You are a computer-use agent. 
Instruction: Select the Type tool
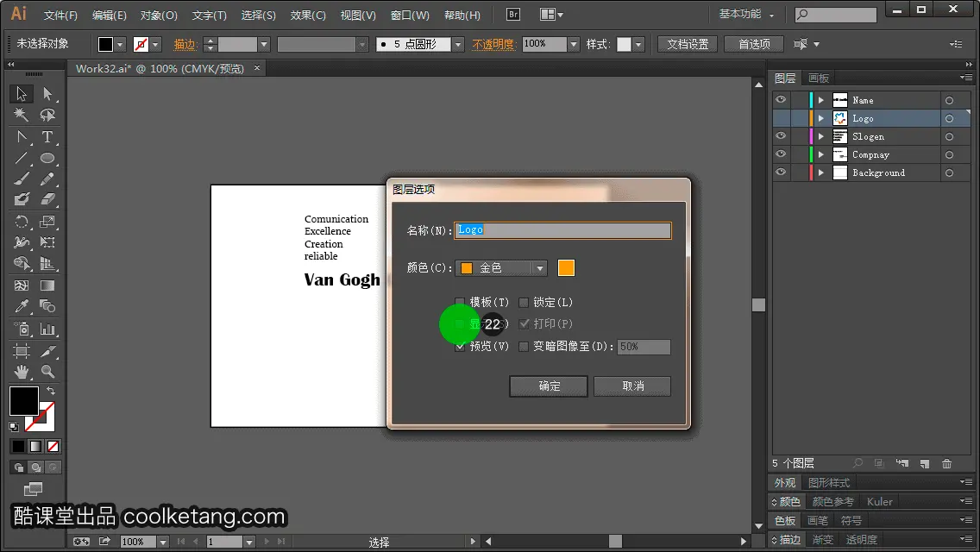(47, 136)
